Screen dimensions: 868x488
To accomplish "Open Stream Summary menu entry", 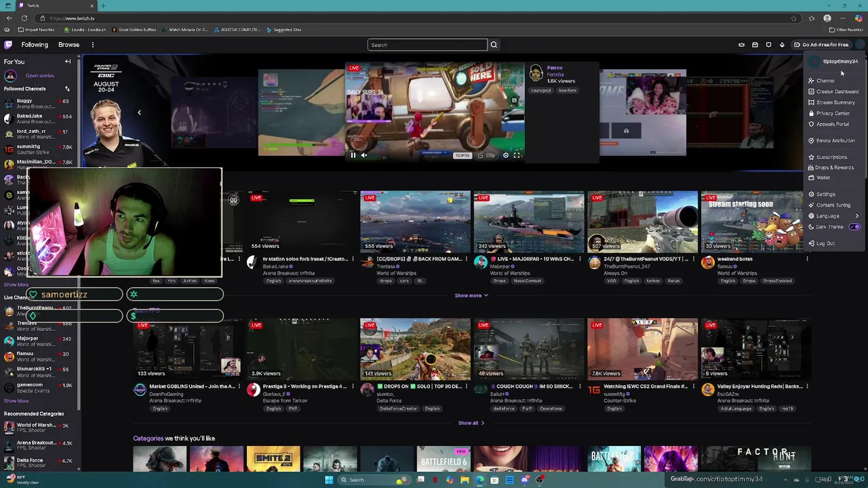I will [835, 102].
